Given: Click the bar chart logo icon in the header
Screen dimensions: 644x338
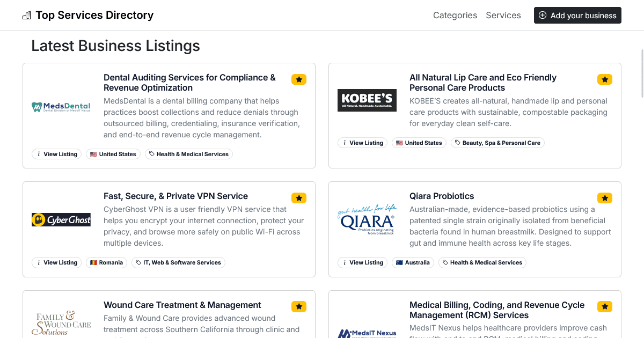Looking at the screenshot, I should pyautogui.click(x=26, y=14).
